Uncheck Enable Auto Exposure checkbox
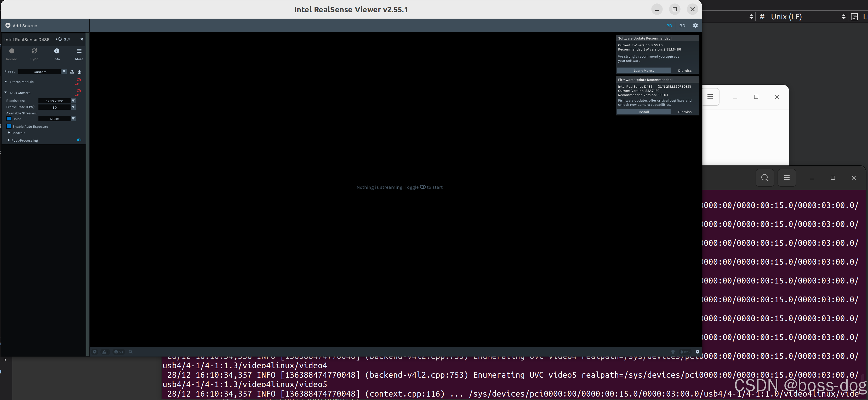Image resolution: width=868 pixels, height=400 pixels. click(9, 126)
